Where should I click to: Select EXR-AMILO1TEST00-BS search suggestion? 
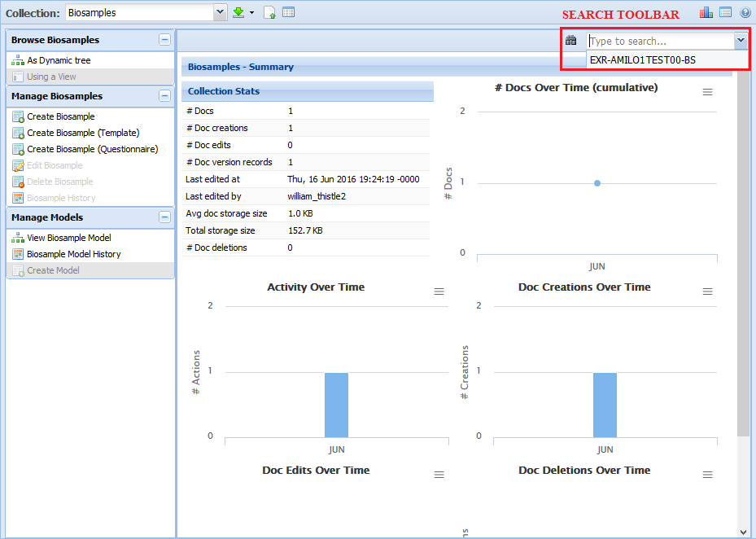[643, 59]
